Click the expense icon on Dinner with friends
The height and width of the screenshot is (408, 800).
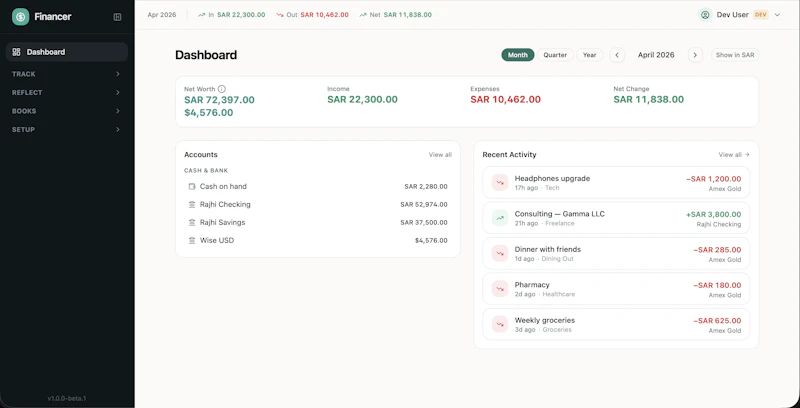tap(500, 253)
